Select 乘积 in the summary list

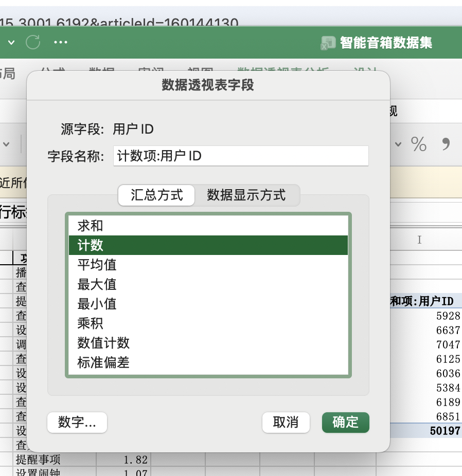pyautogui.click(x=208, y=323)
